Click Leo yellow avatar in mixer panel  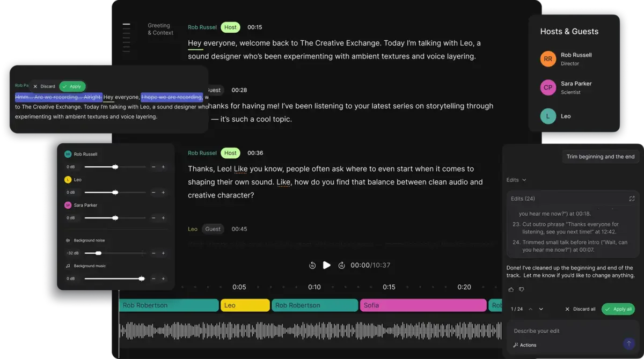(68, 180)
